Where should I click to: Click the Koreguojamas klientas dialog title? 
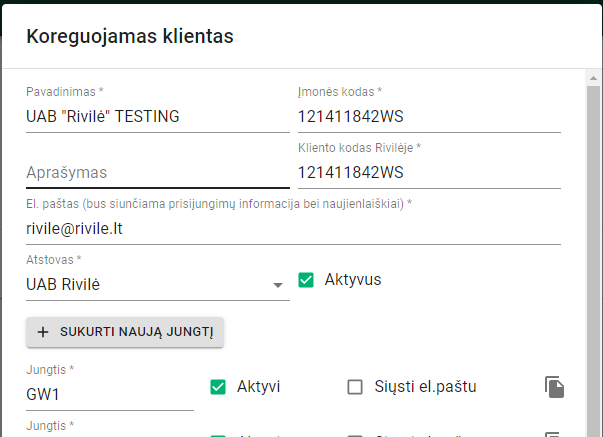[130, 37]
